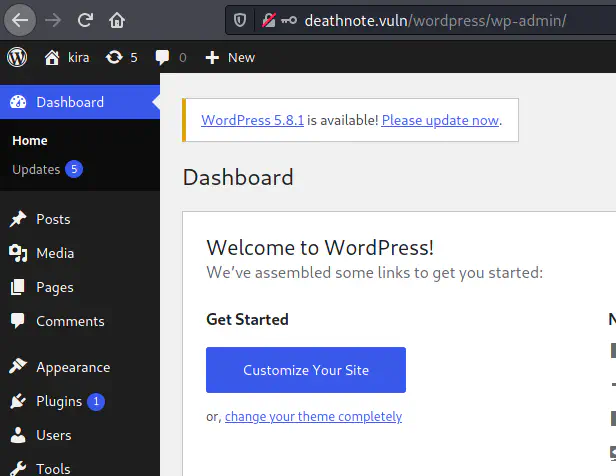Click 'change your theme completely' link
The height and width of the screenshot is (476, 616).
(313, 416)
